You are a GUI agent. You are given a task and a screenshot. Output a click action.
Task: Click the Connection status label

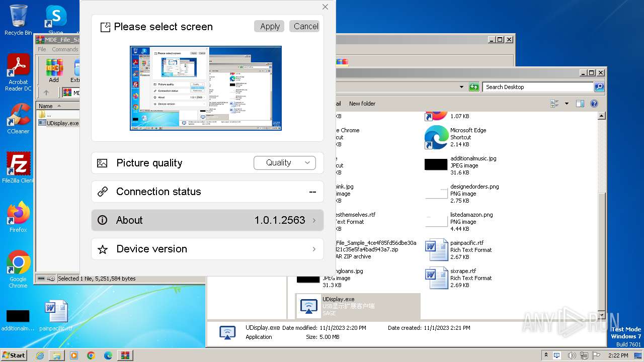(158, 192)
